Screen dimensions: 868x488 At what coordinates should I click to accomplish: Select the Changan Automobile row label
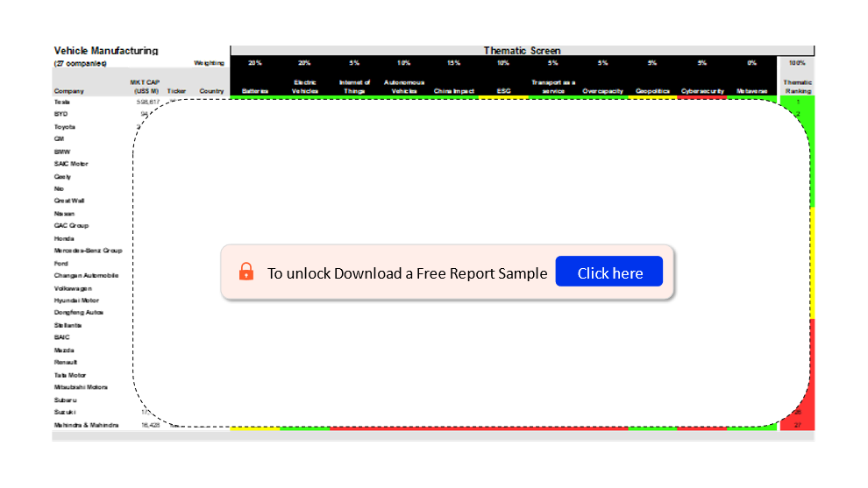click(x=86, y=275)
